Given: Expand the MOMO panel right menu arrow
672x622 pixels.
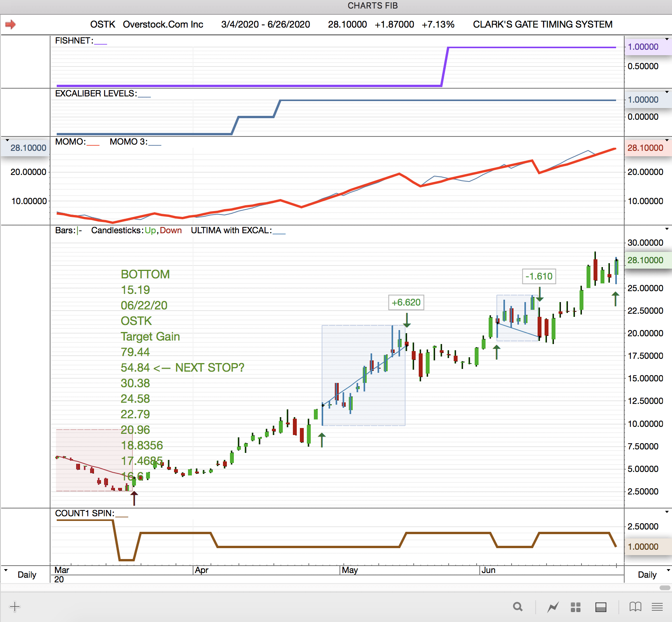Looking at the screenshot, I should click(x=667, y=140).
